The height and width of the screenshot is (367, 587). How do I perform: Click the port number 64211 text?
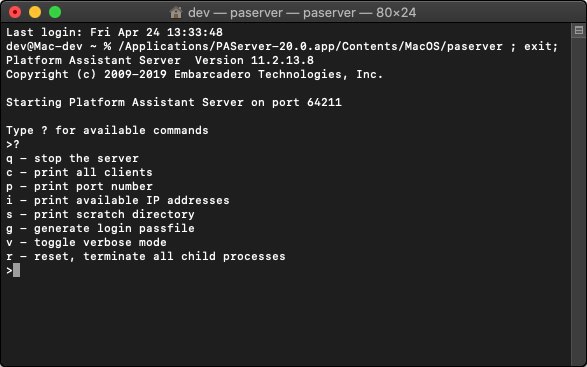[324, 102]
